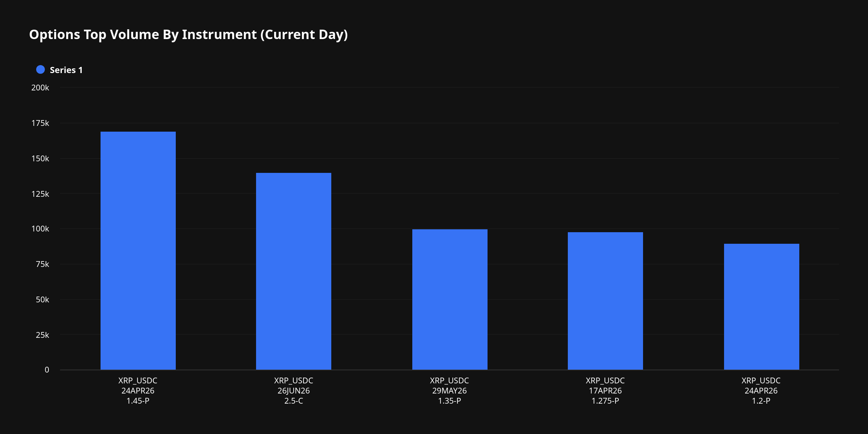Screen dimensions: 868x434
Task: Click the 100k y-axis label
Action: click(40, 229)
